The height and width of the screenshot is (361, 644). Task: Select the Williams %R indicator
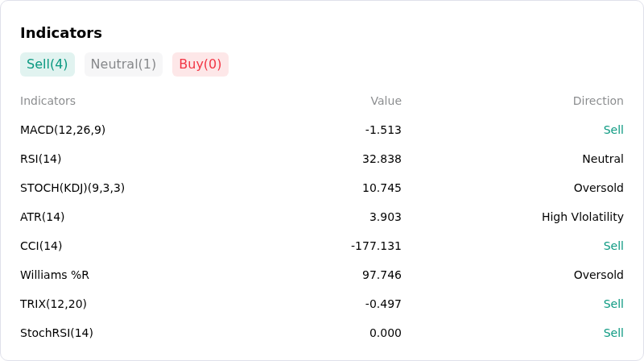(x=55, y=275)
